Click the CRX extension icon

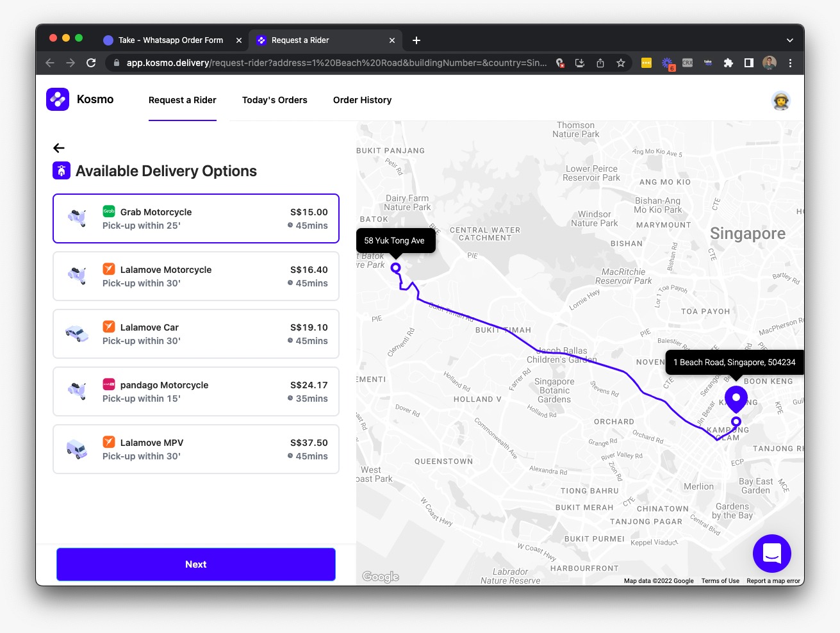coord(688,63)
